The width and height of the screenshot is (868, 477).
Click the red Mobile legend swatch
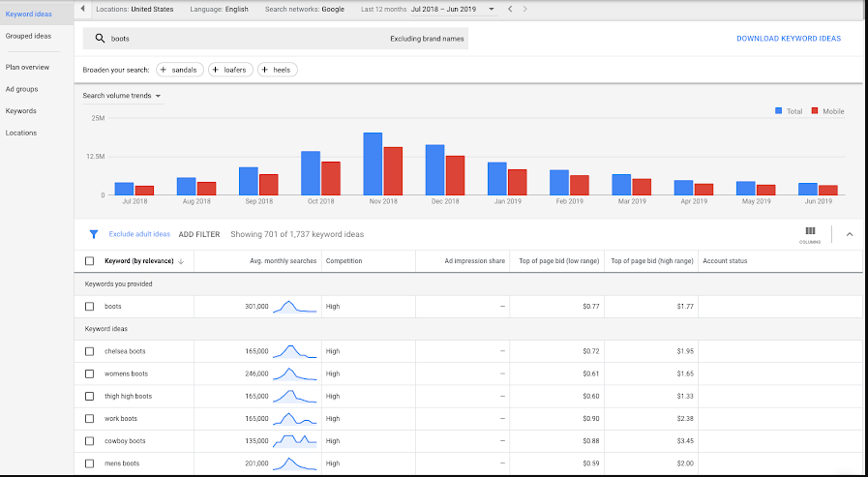tap(815, 110)
